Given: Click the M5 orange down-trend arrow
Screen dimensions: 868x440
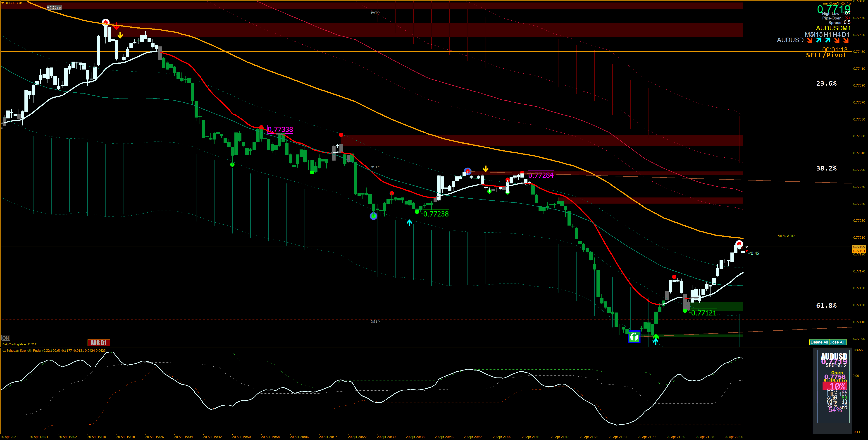Looking at the screenshot, I should pyautogui.click(x=810, y=41).
